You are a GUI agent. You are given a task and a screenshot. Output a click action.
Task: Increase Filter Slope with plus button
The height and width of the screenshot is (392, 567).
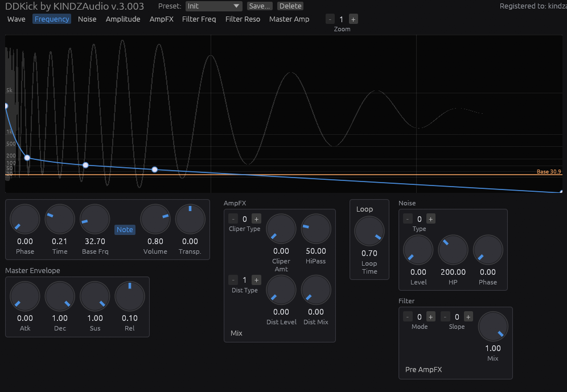click(469, 317)
